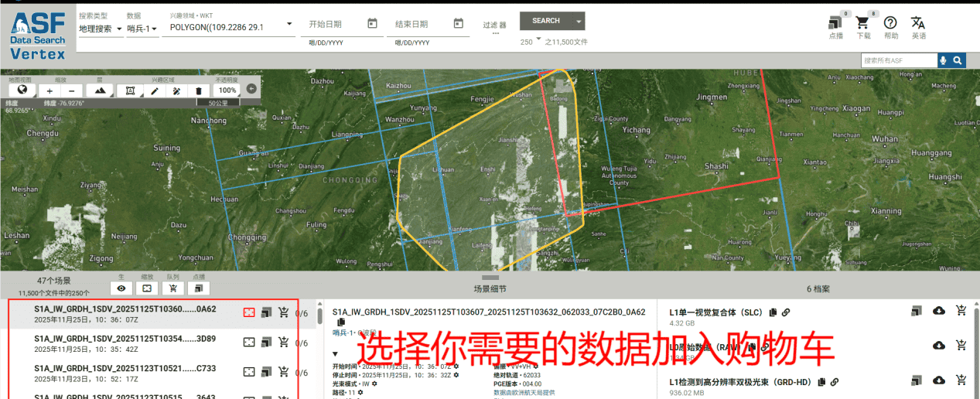Screen dimensions: 980x399
Task: Zoom to scene ending 0A62
Action: click(x=249, y=312)
